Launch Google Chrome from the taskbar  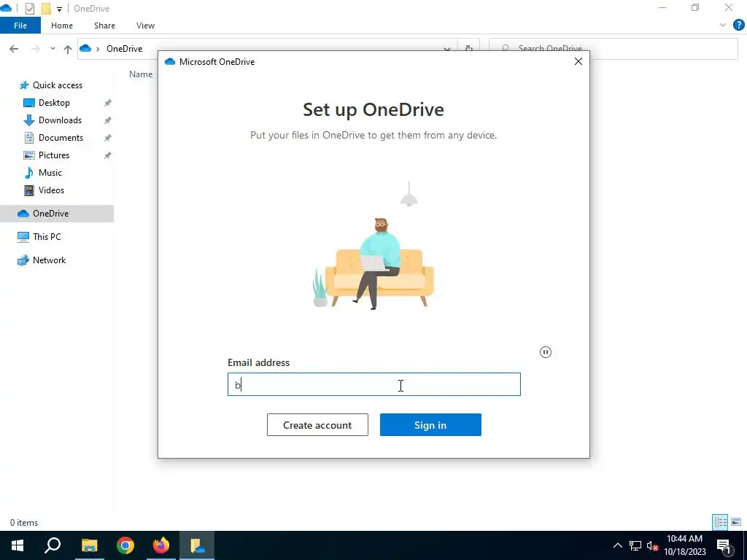[x=125, y=545]
